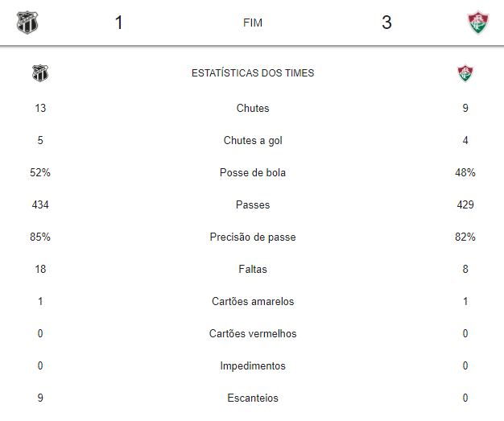This screenshot has height=421, width=504.
Task: Select the Ceará crest above the statistics column
Action: click(40, 73)
